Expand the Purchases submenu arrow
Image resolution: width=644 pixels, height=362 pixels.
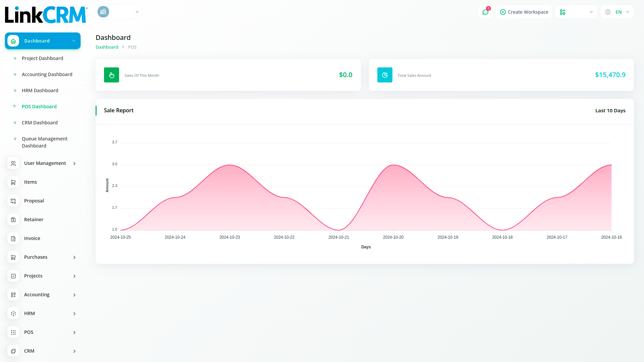(x=74, y=257)
